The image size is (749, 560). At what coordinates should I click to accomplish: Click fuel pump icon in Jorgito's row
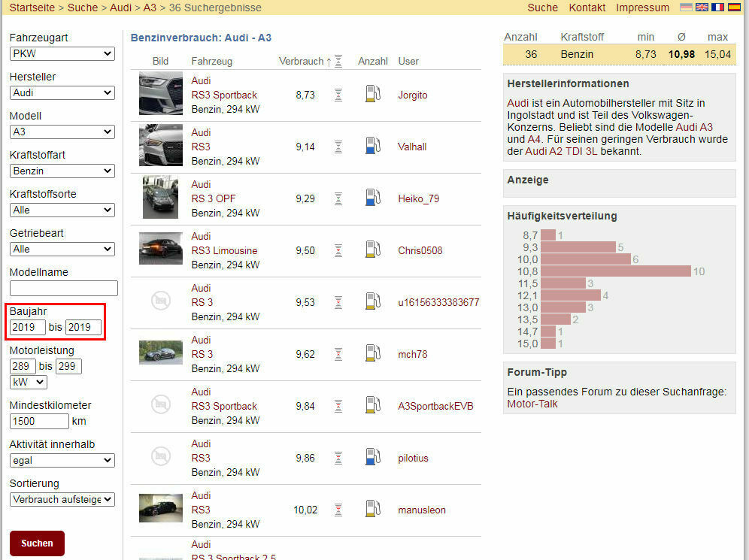(373, 95)
